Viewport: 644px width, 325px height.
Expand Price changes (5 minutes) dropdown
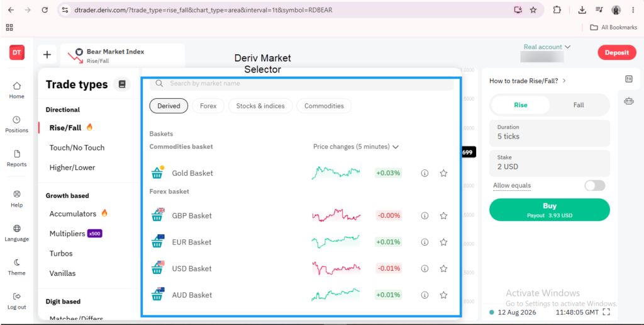(x=356, y=147)
